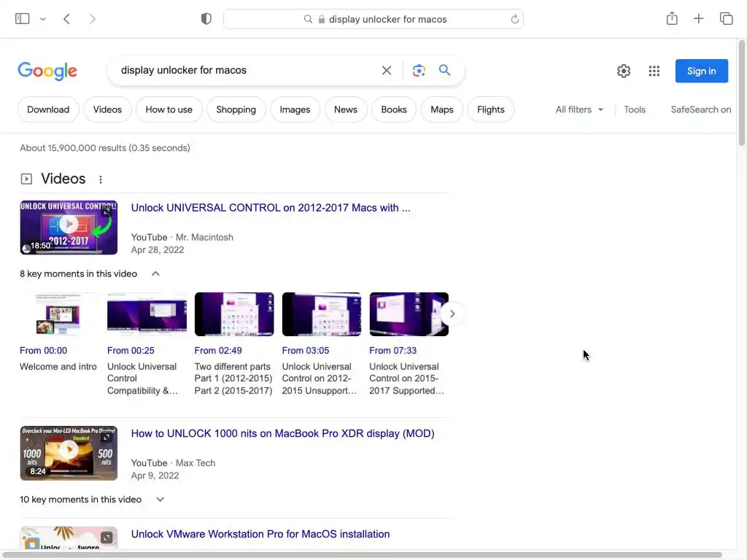Click the From 02:49 timestamp link
Image resolution: width=747 pixels, height=560 pixels.
point(217,351)
